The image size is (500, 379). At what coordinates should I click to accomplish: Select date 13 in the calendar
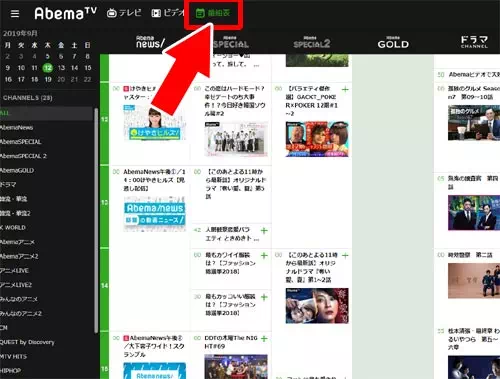point(61,68)
